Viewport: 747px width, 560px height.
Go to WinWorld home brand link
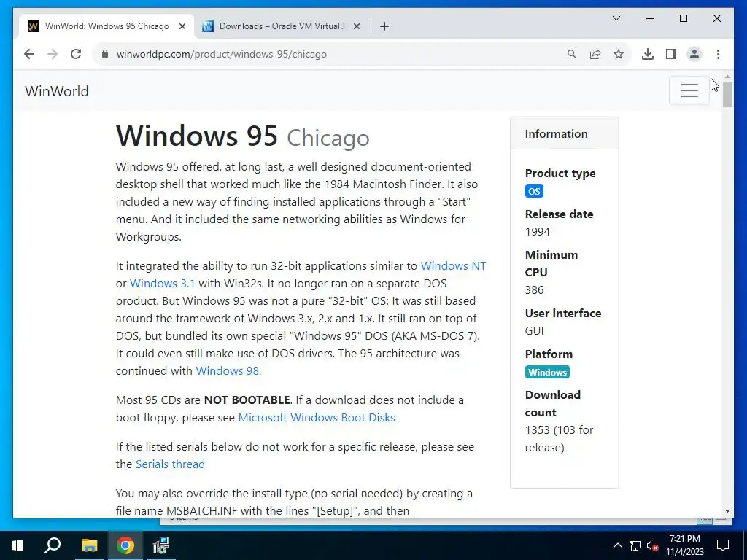tap(57, 91)
